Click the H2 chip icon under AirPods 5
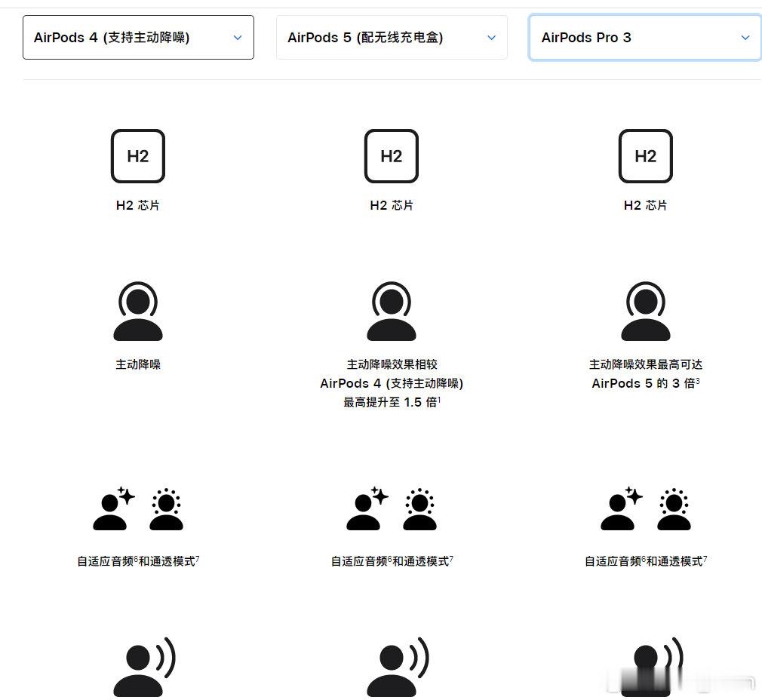 point(392,156)
